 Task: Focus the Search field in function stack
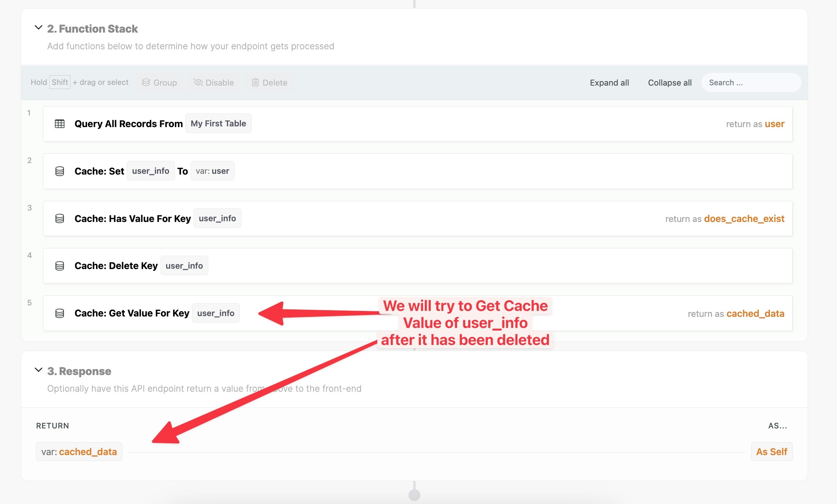tap(751, 83)
